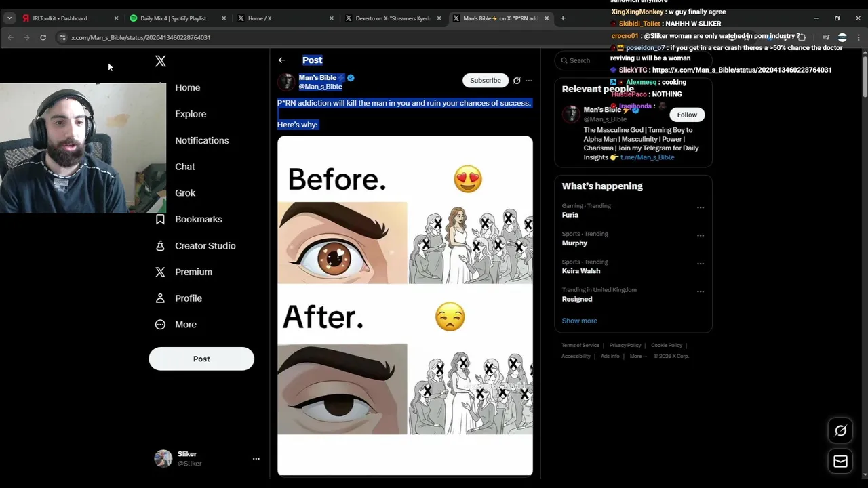868x488 pixels.
Task: Open the options dots for the Murphy trend
Action: (701, 236)
